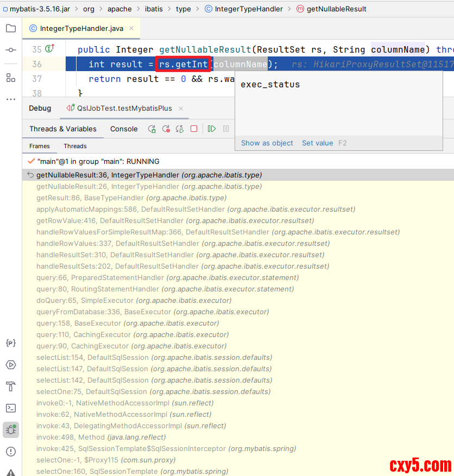454x476 pixels.
Task: Click the apache breadcrumb in navigation bar
Action: (119, 9)
